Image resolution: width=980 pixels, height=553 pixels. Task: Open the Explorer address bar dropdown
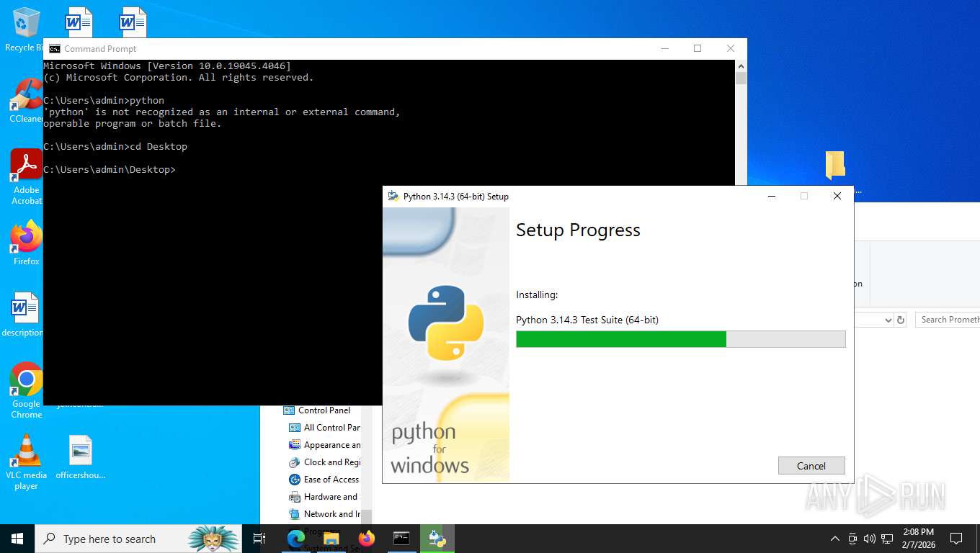(x=887, y=320)
